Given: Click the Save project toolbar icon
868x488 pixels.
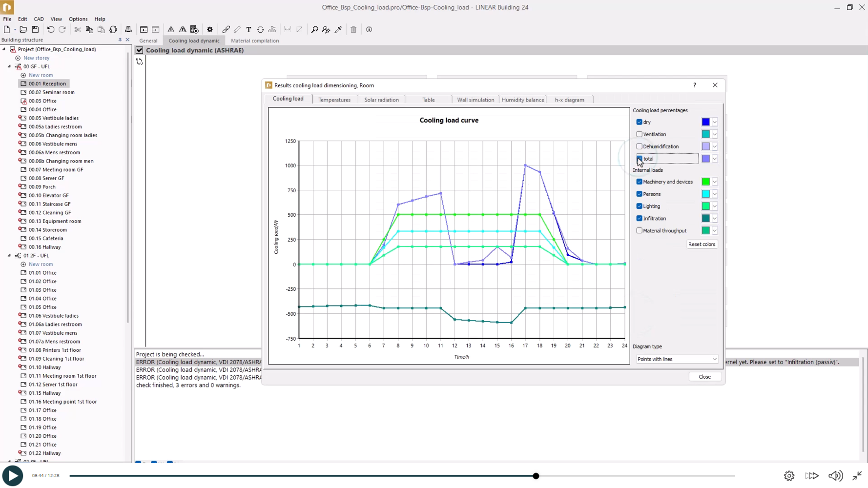Looking at the screenshot, I should tap(35, 30).
